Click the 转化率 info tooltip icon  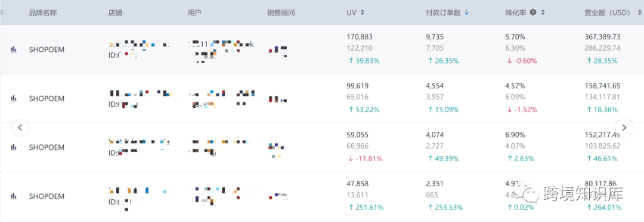pos(533,13)
